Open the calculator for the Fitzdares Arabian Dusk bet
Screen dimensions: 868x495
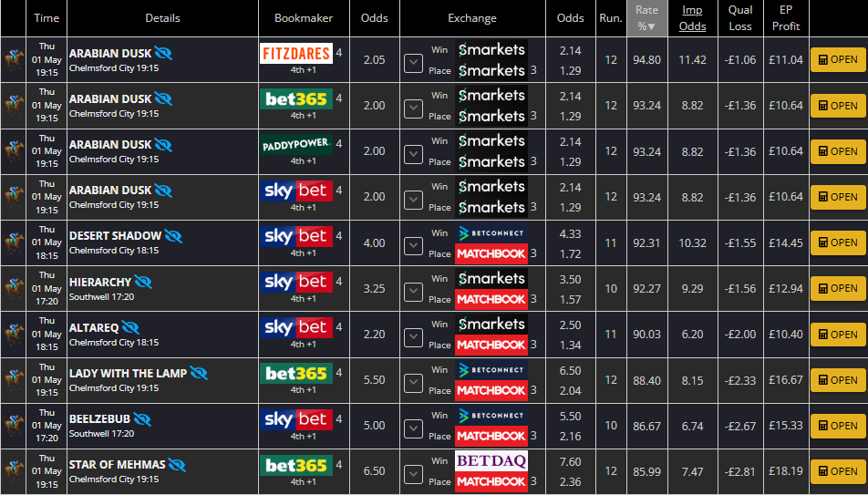tap(837, 60)
